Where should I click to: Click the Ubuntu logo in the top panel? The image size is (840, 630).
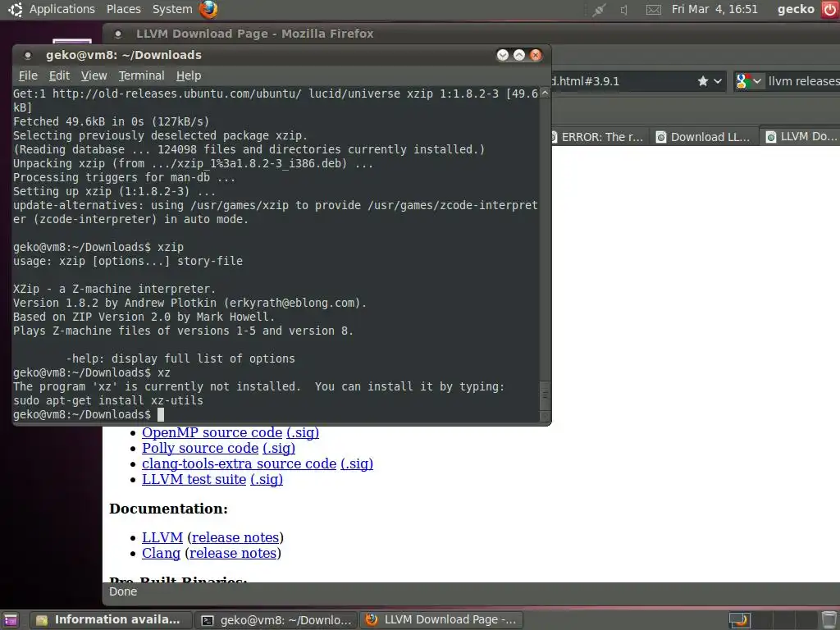tap(16, 9)
